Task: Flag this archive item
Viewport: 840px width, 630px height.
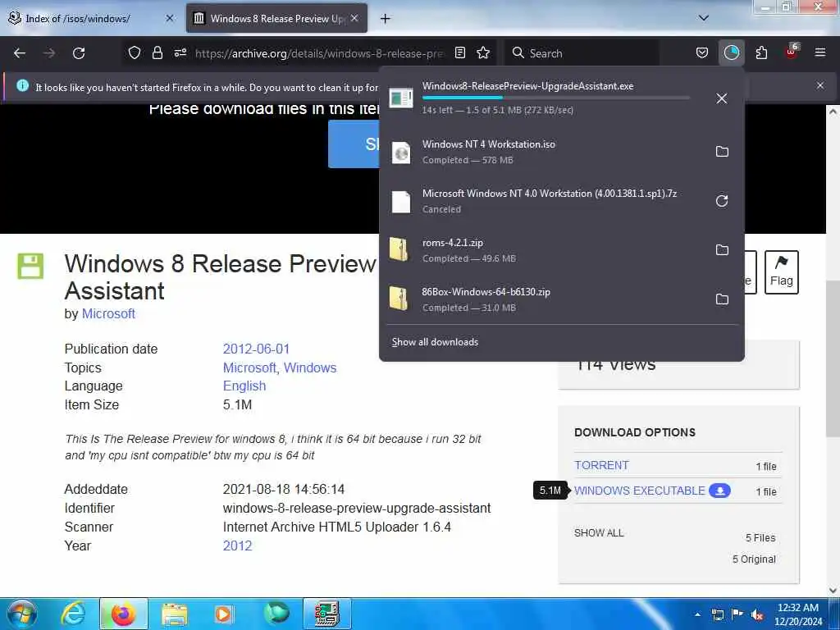Action: tap(781, 272)
